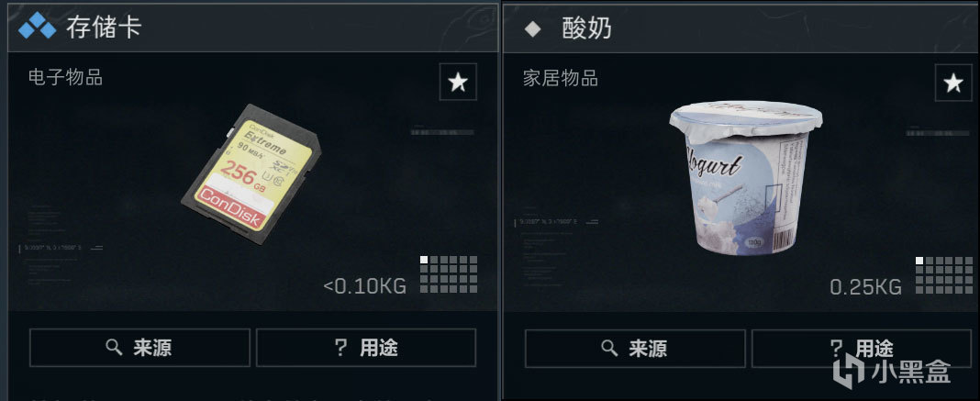Click the yogurt inventory grid icon

click(x=943, y=275)
